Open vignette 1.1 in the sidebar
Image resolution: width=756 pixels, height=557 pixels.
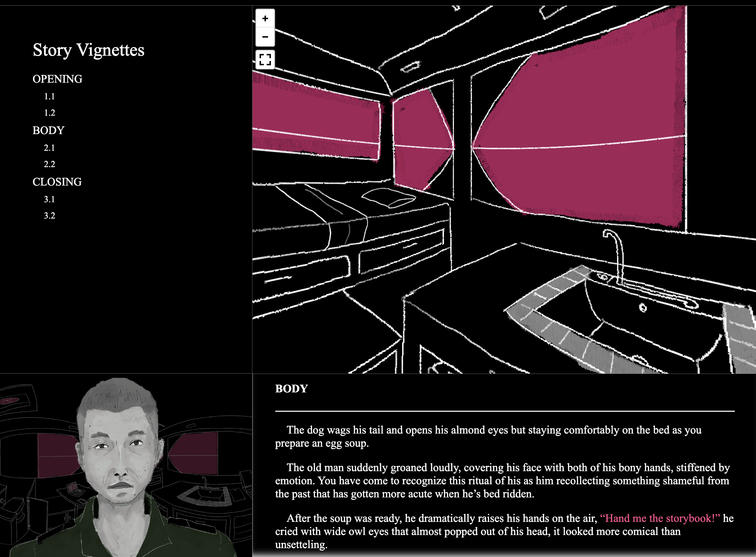[x=49, y=96]
